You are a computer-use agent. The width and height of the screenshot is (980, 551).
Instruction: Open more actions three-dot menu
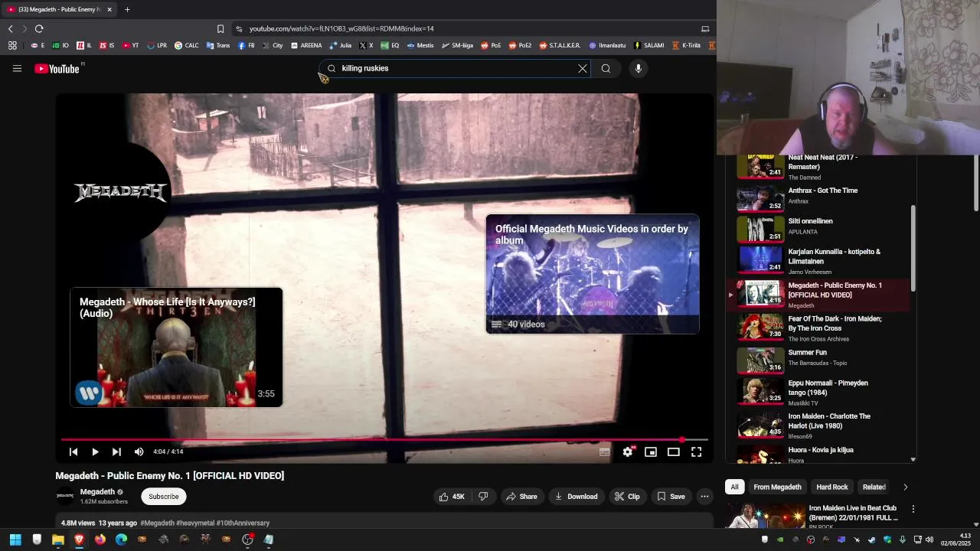pos(704,497)
